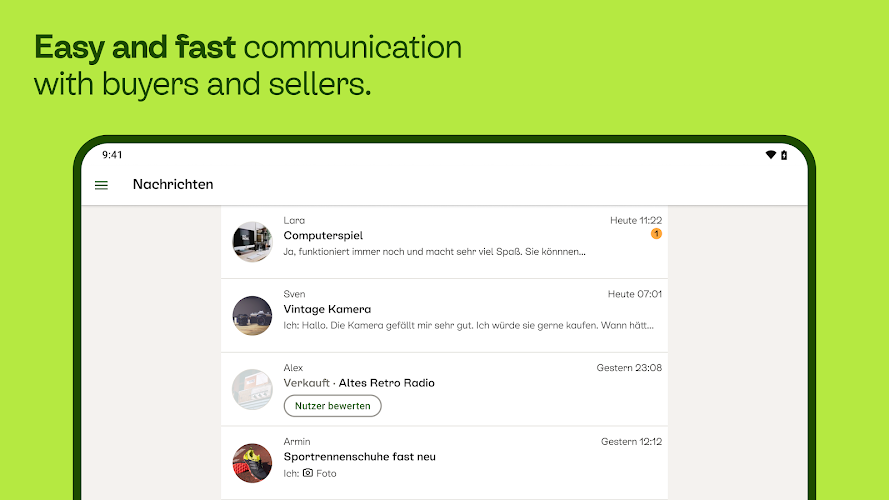This screenshot has height=500, width=889.
Task: Open the hamburger navigation menu
Action: point(101,185)
